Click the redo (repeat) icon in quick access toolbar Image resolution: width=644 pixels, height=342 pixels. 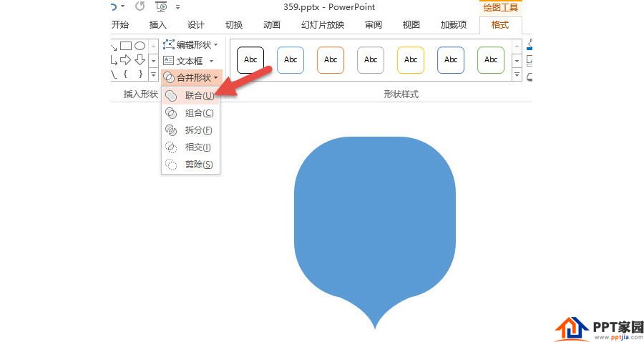pos(140,6)
